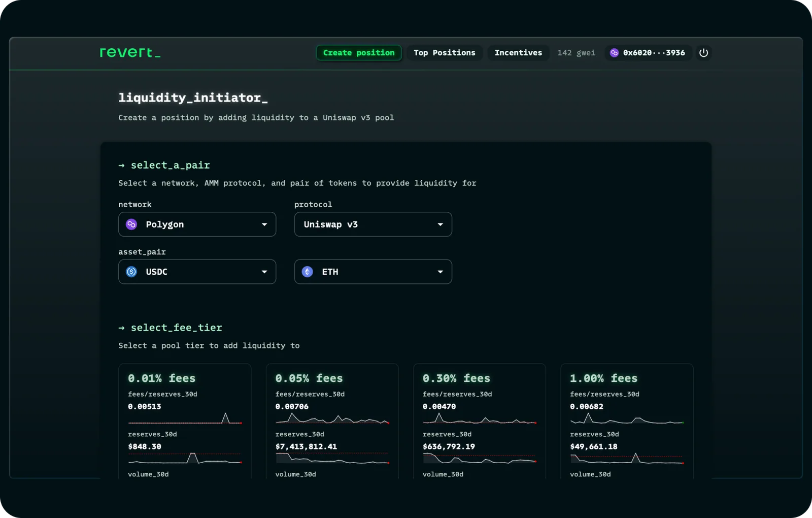Open Incentives page
Image resolution: width=812 pixels, height=518 pixels.
point(518,53)
